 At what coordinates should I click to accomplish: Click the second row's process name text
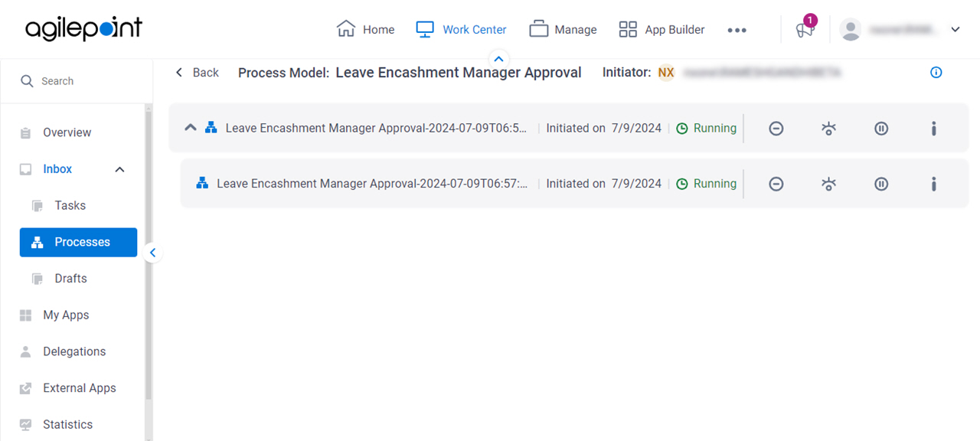pos(372,184)
